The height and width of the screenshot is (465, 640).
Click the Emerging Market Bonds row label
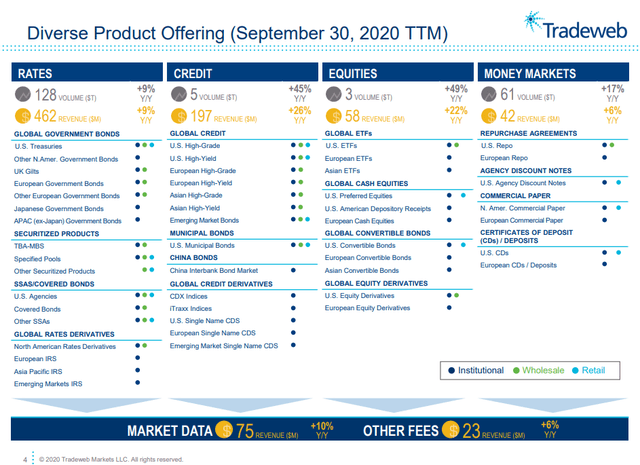[204, 220]
